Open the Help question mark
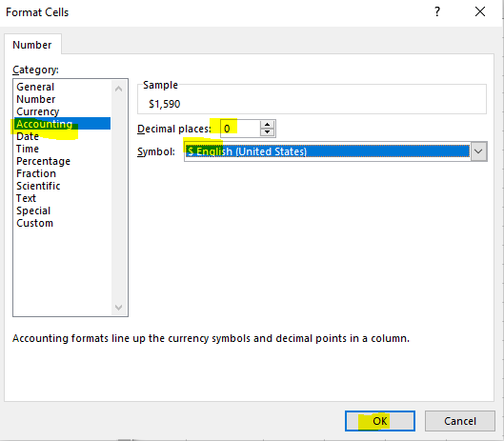This screenshot has width=504, height=441. point(436,11)
